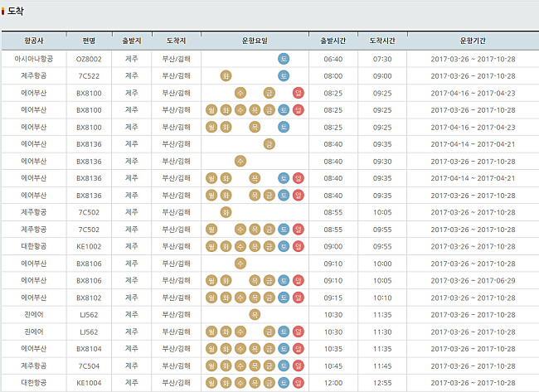Select flight number BX8102
This screenshot has height=392, width=539.
coord(89,298)
